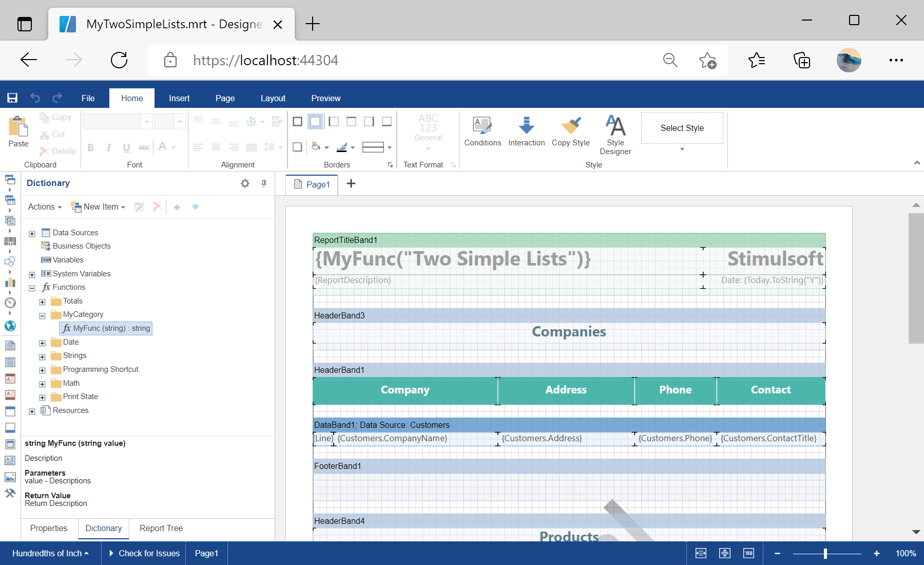
Task: Click Check for Issues button
Action: (144, 553)
